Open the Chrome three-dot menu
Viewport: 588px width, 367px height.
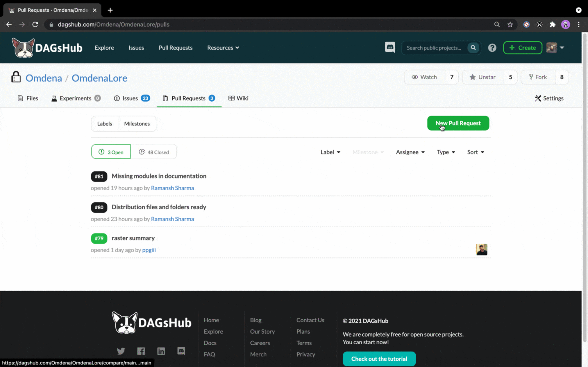[579, 24]
